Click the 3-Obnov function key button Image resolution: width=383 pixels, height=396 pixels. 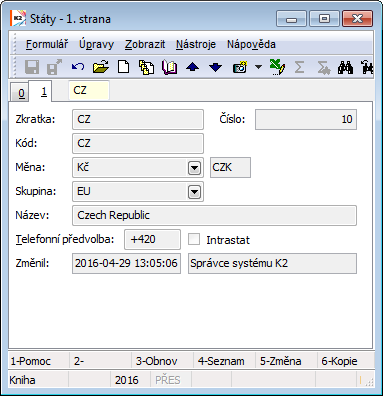click(162, 361)
